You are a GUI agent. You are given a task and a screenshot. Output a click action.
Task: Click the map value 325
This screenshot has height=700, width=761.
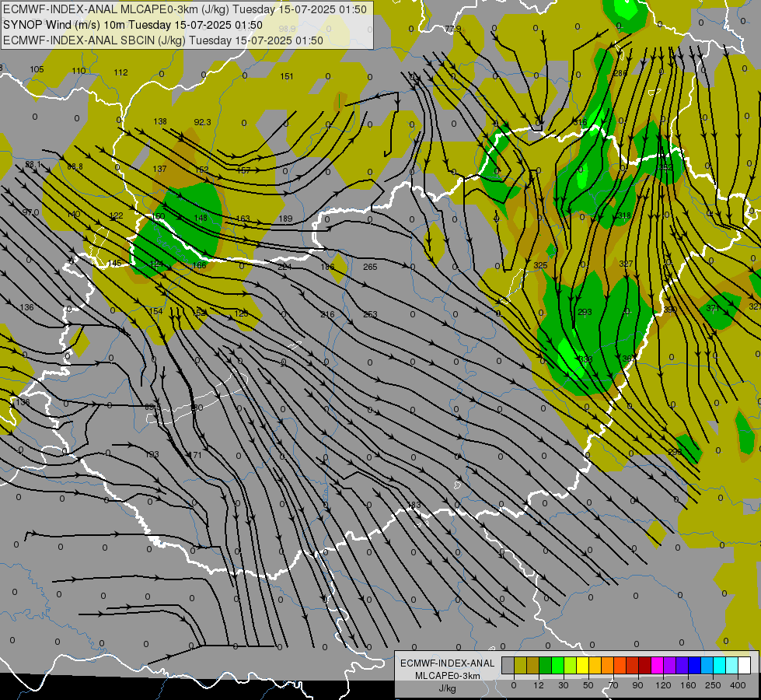pyautogui.click(x=540, y=265)
